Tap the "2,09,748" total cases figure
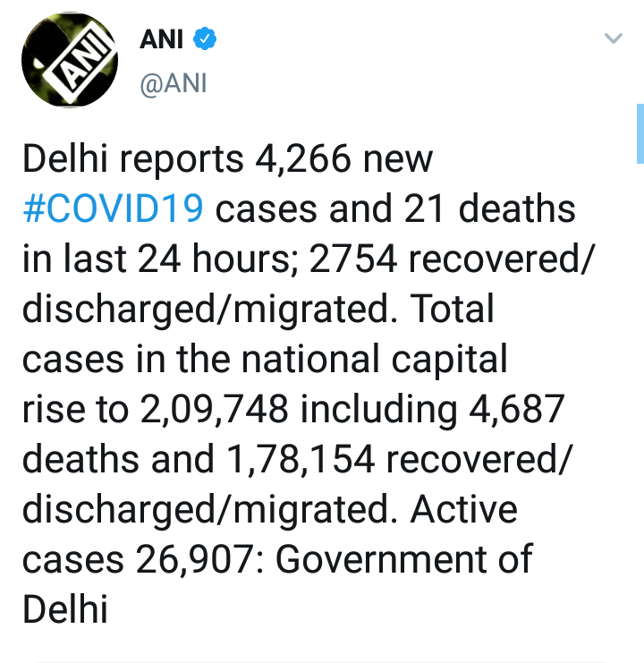 [x=214, y=410]
